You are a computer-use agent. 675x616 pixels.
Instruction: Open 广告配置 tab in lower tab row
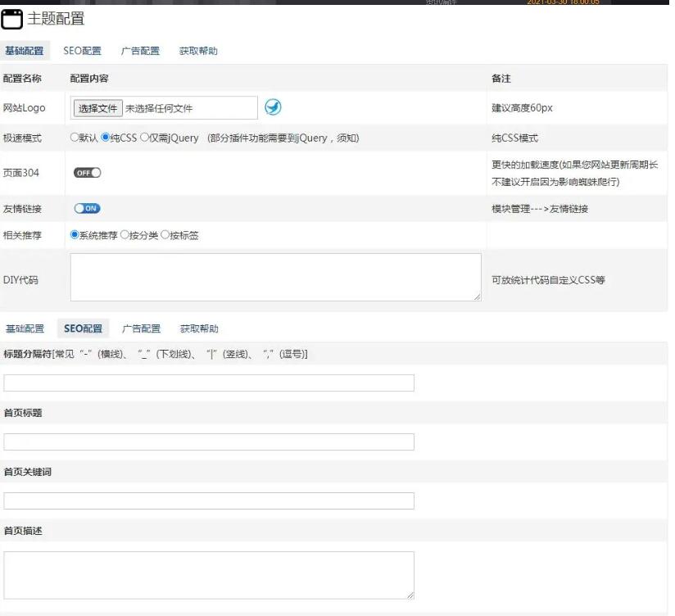click(141, 328)
